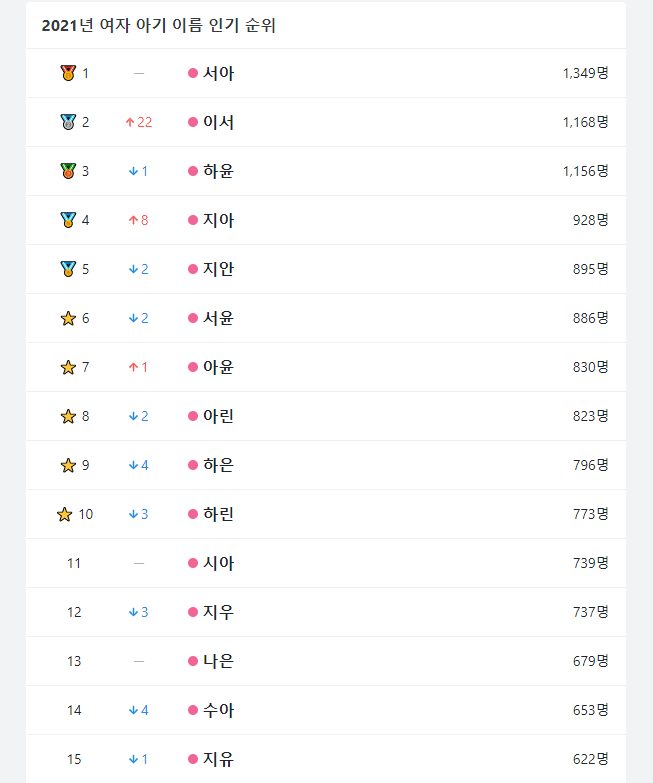This screenshot has width=653, height=783.
Task: Click the 1,349명 count for 서아
Action: (x=585, y=73)
